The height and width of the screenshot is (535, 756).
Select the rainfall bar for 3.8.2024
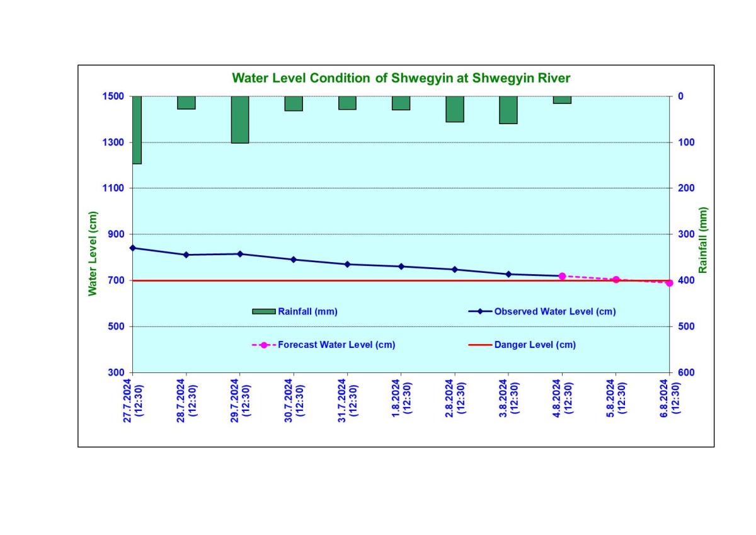pos(508,110)
